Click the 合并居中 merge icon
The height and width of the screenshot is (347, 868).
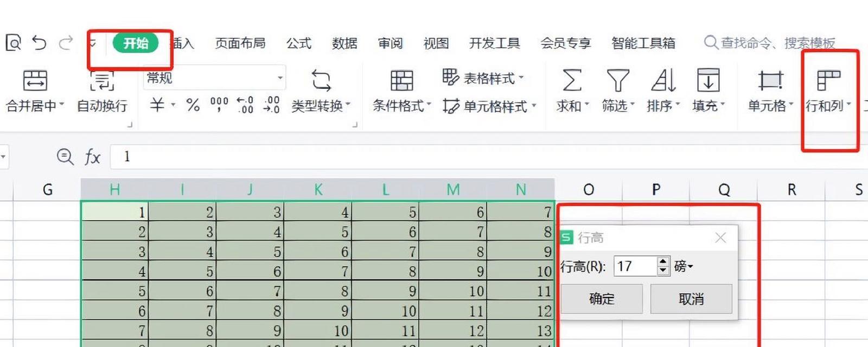[35, 81]
